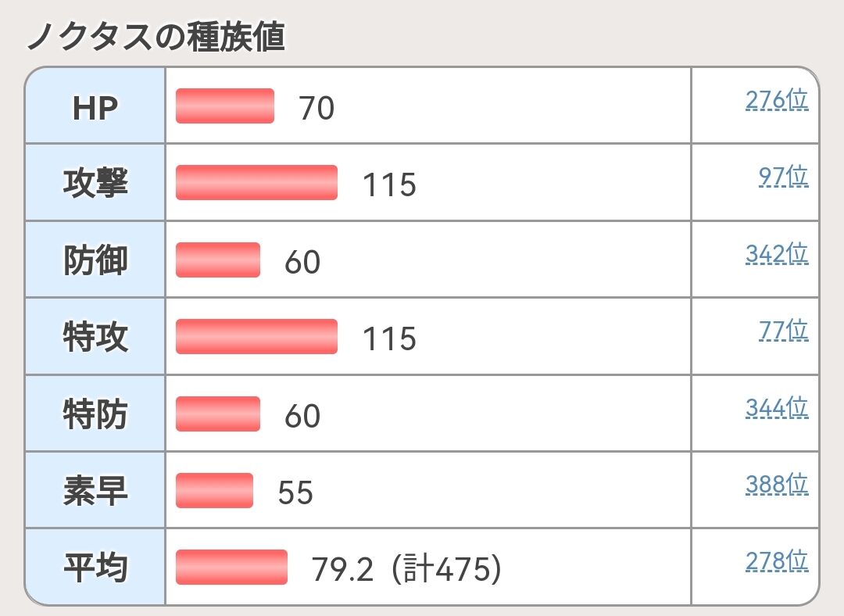
Task: Click the red attack bar showing 115
Action: click(x=257, y=183)
